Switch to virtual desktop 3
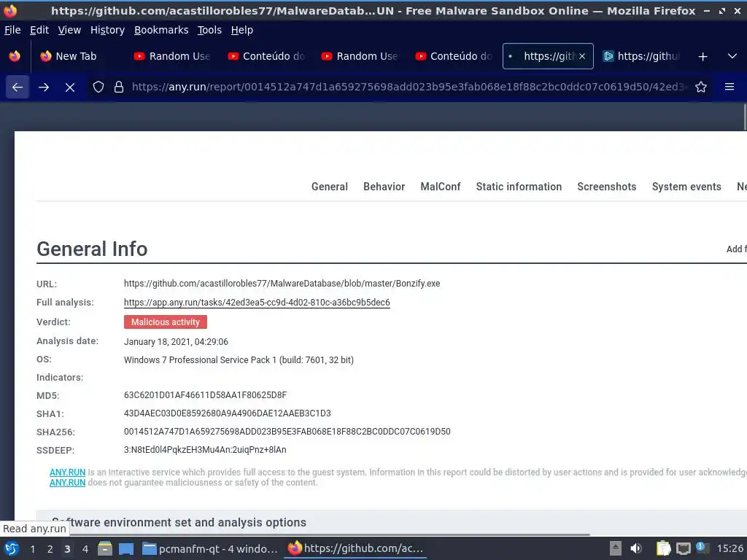 point(67,549)
